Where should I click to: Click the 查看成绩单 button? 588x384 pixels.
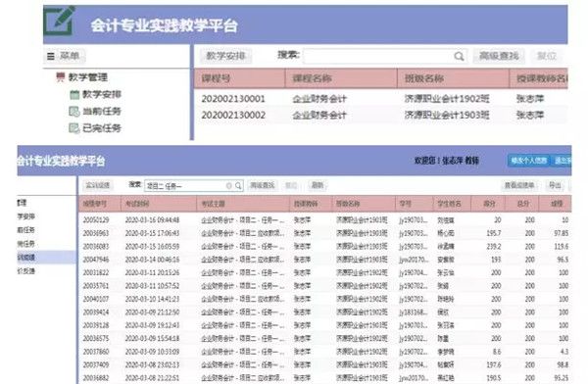click(519, 185)
